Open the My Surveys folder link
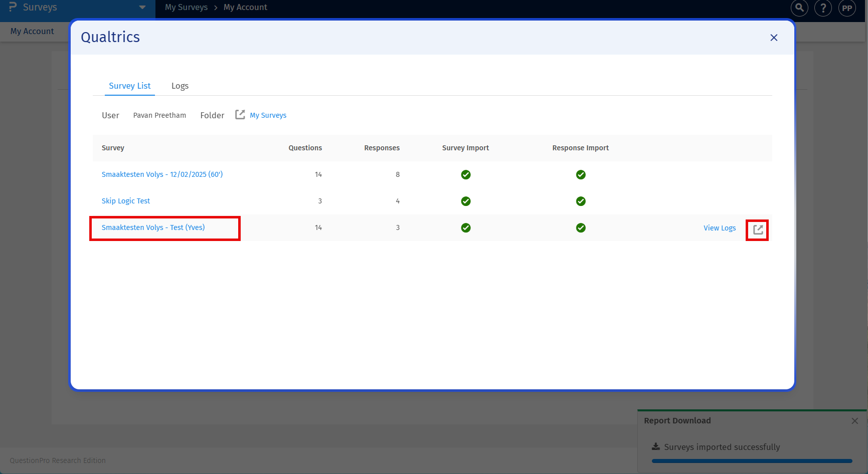Image resolution: width=868 pixels, height=474 pixels. coord(268,115)
